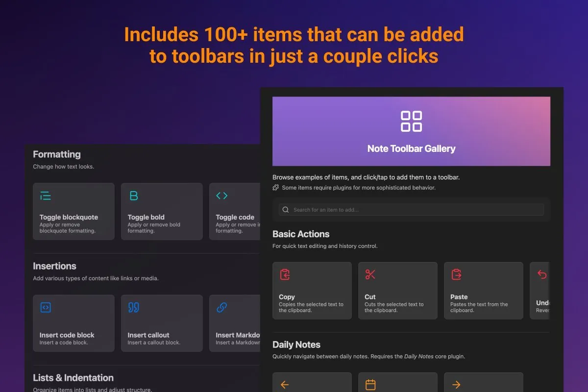Click 'Add various types of content' subtitle

coord(96,278)
